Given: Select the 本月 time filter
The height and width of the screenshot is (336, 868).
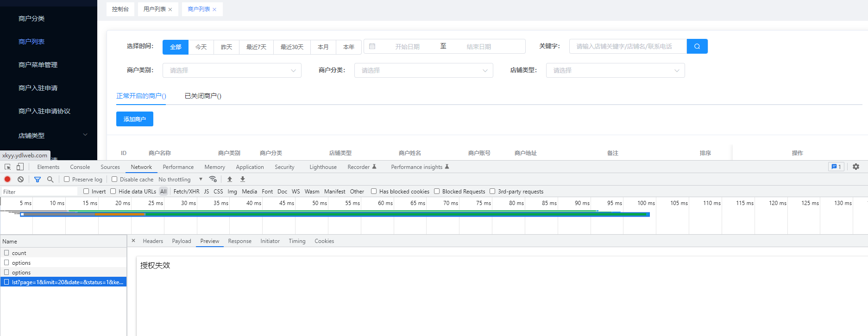Looking at the screenshot, I should pos(323,47).
